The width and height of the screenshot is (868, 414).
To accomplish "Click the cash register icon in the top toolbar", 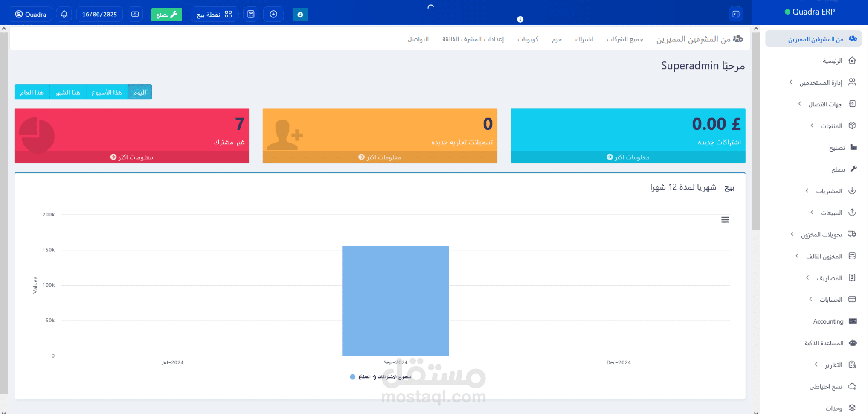I will (135, 14).
